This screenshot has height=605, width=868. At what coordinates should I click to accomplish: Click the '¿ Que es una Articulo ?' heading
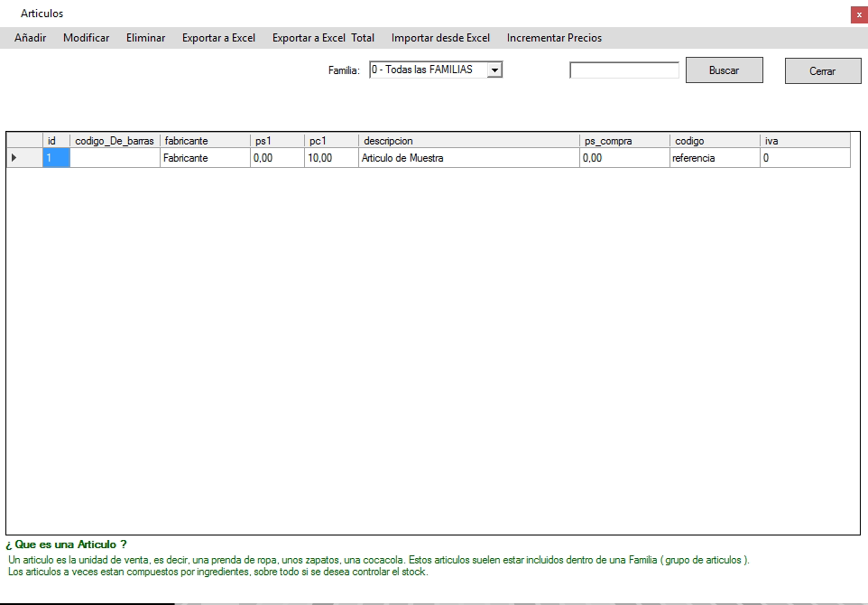coord(67,544)
